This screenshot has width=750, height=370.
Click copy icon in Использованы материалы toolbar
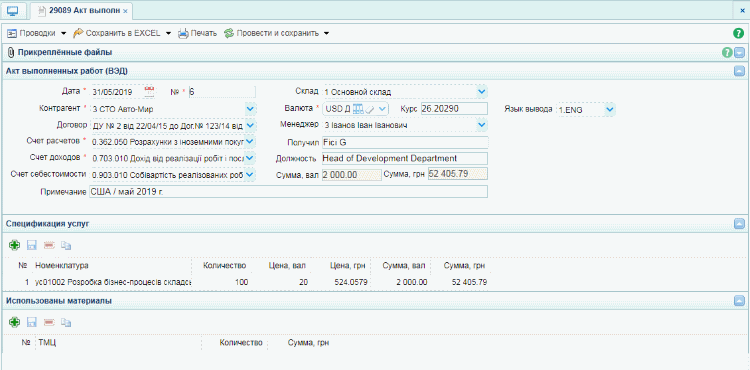click(x=66, y=323)
